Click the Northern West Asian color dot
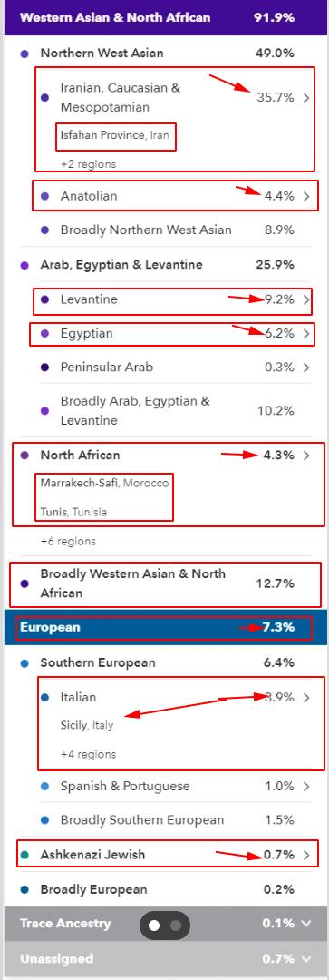This screenshot has height=980, width=329. pyautogui.click(x=25, y=54)
